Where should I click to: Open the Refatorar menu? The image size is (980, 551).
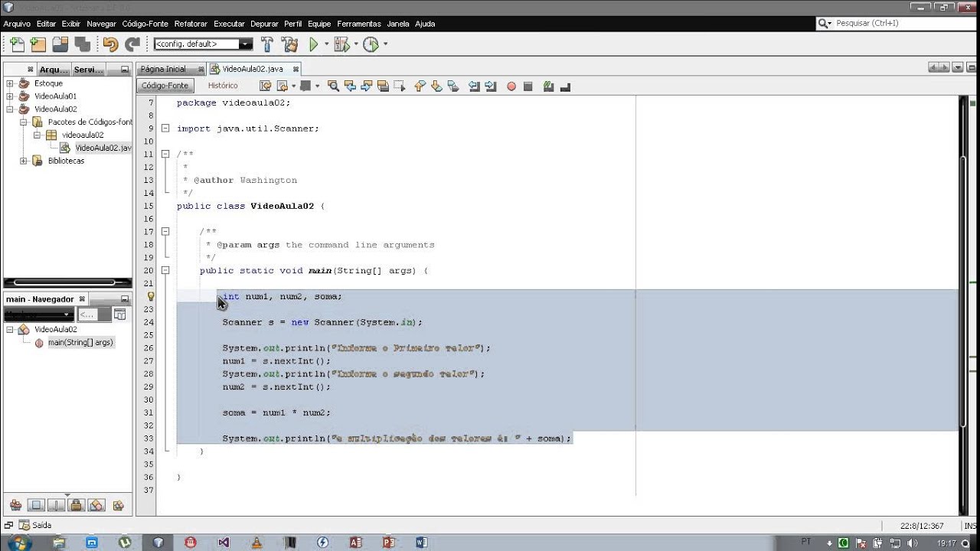(191, 24)
